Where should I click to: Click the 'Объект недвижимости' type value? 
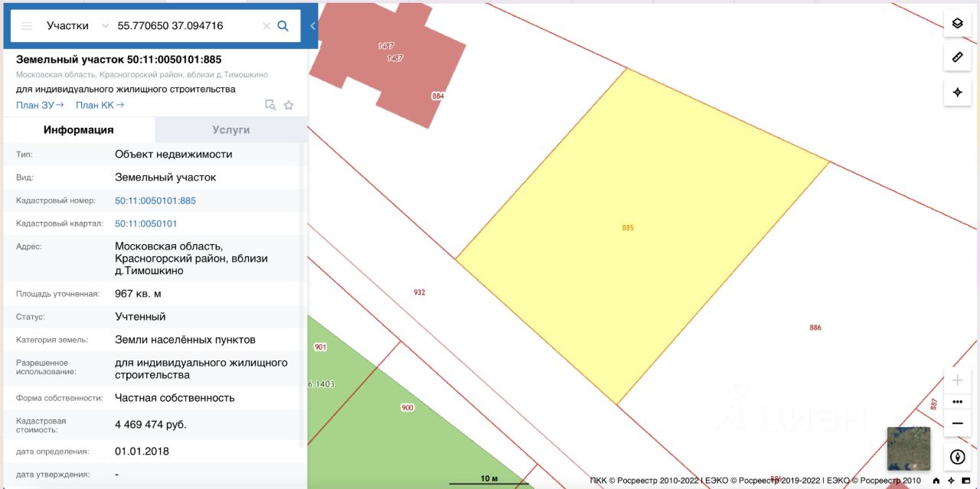(174, 154)
